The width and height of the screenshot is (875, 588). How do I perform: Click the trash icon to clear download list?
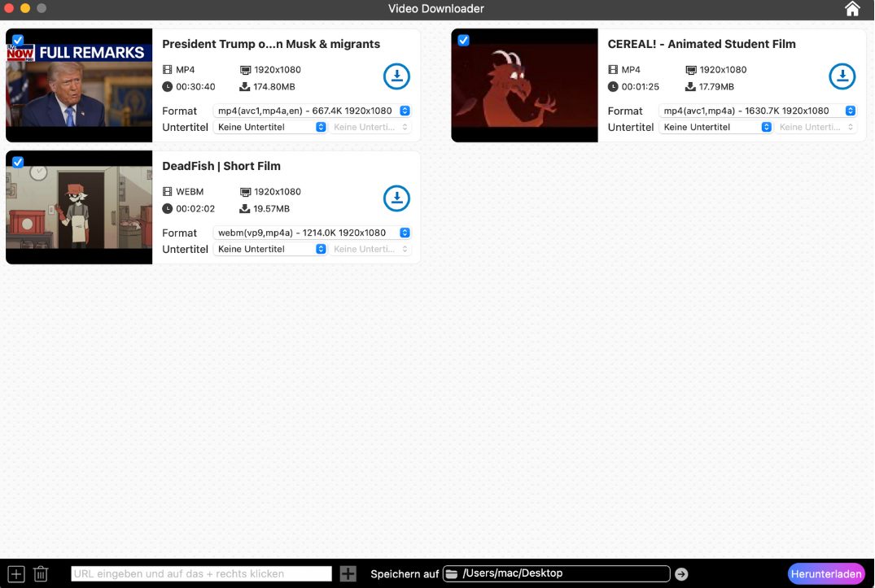39,573
